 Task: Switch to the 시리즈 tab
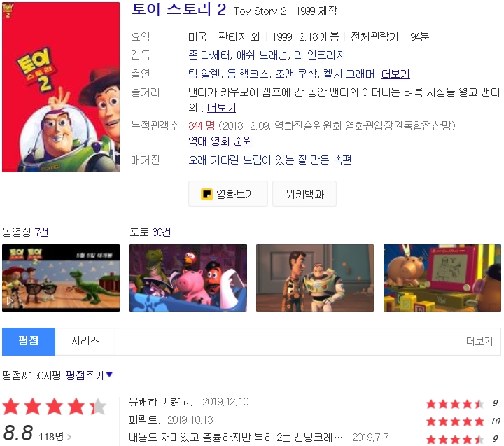coord(85,341)
